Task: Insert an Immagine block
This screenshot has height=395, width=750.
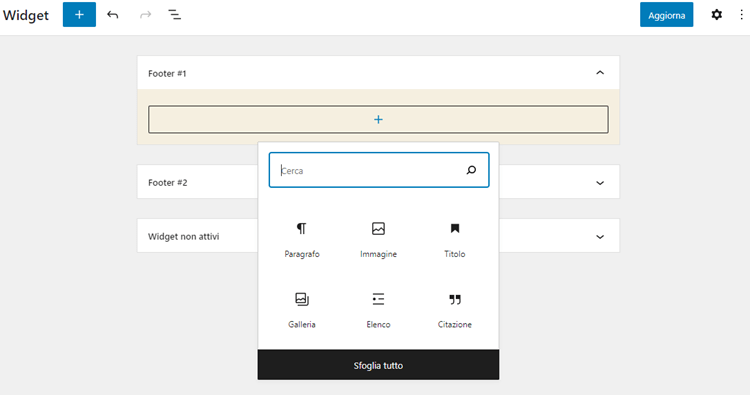Action: (378, 240)
